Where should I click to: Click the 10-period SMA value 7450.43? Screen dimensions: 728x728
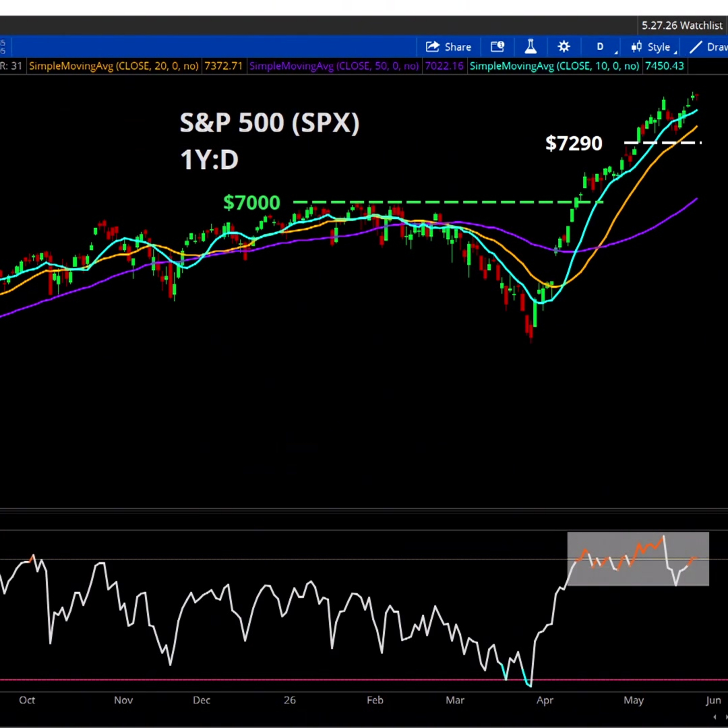pyautogui.click(x=664, y=66)
